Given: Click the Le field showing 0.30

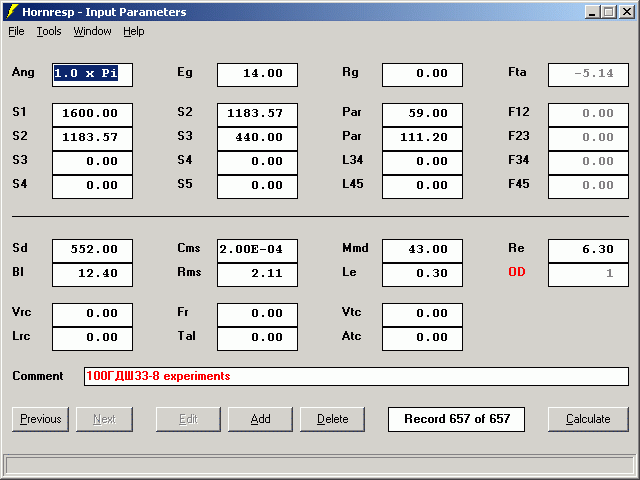Looking at the screenshot, I should tap(422, 275).
